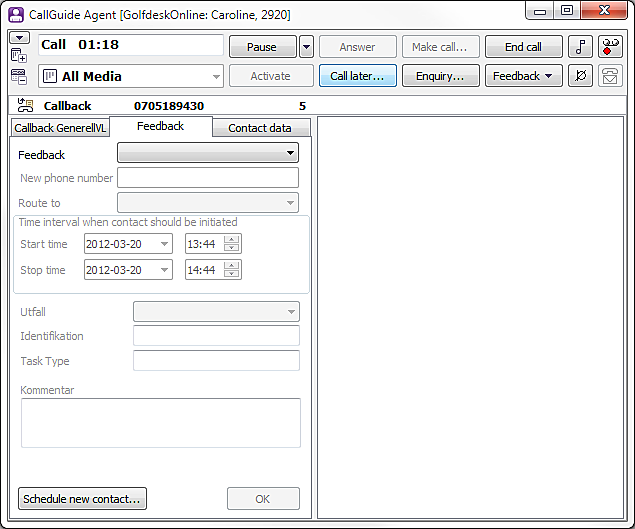Click the crossed-out circle mute icon
Screen dimensions: 635x529
pos(580,76)
